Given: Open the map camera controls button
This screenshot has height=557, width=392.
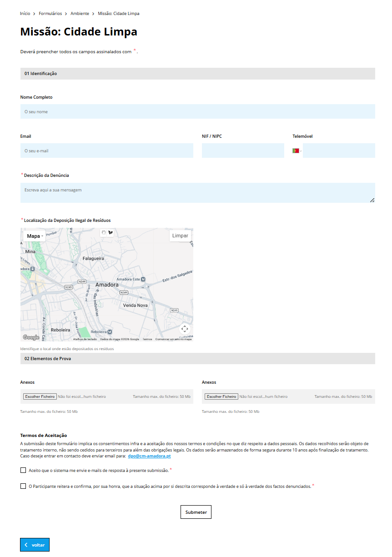Looking at the screenshot, I should [184, 329].
